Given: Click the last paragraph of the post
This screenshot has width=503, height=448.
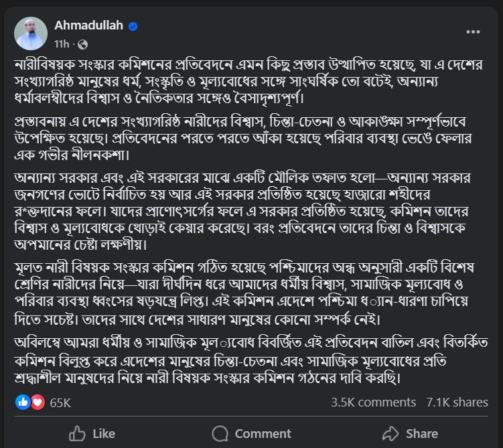Looking at the screenshot, I should (x=251, y=360).
